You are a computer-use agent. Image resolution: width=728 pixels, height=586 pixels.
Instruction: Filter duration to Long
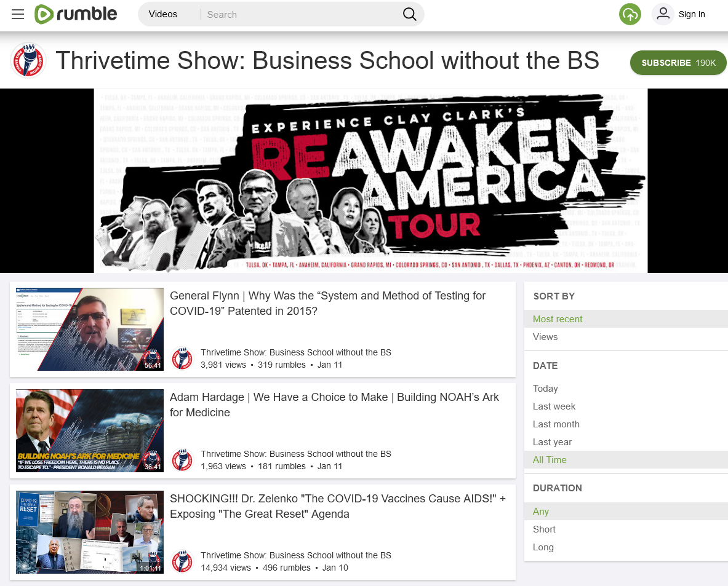pos(626,547)
